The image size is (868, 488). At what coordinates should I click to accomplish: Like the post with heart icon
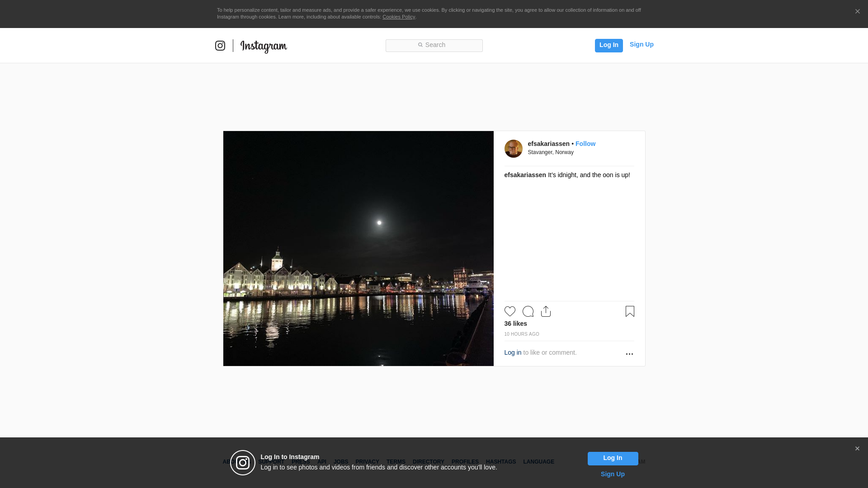[x=510, y=311]
